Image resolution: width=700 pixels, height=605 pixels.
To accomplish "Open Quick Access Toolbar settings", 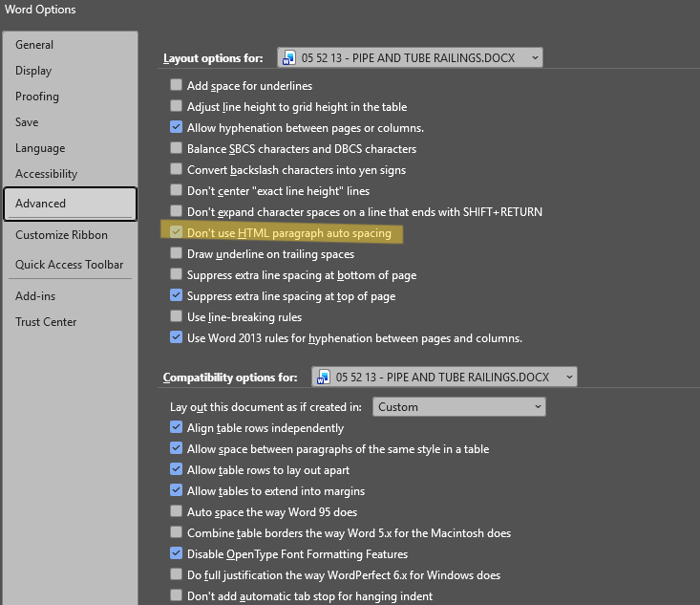I will (69, 265).
